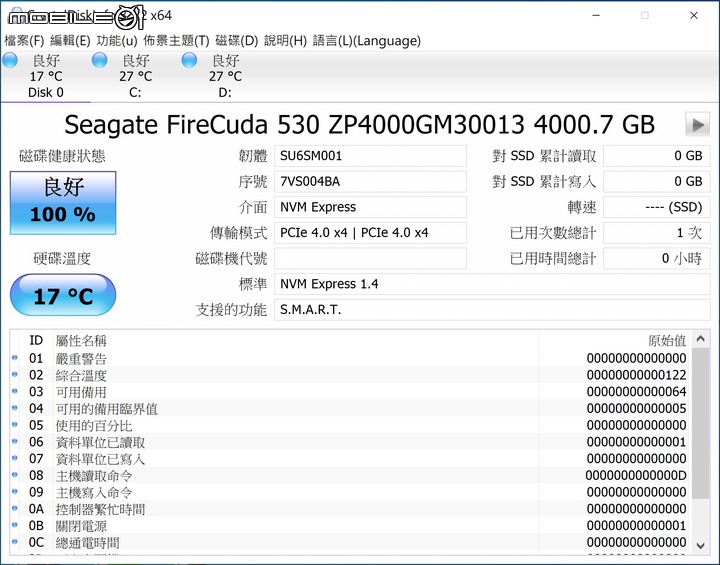Click the ID column header
720x565 pixels.
36,340
